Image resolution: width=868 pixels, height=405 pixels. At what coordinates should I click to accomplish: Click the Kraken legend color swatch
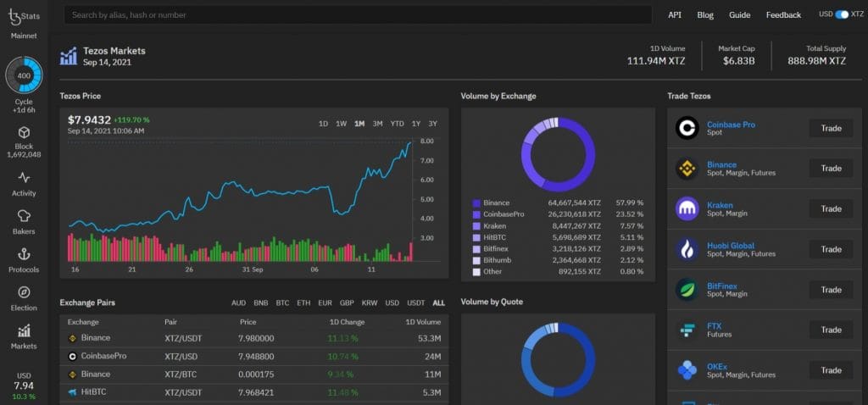[x=476, y=225]
